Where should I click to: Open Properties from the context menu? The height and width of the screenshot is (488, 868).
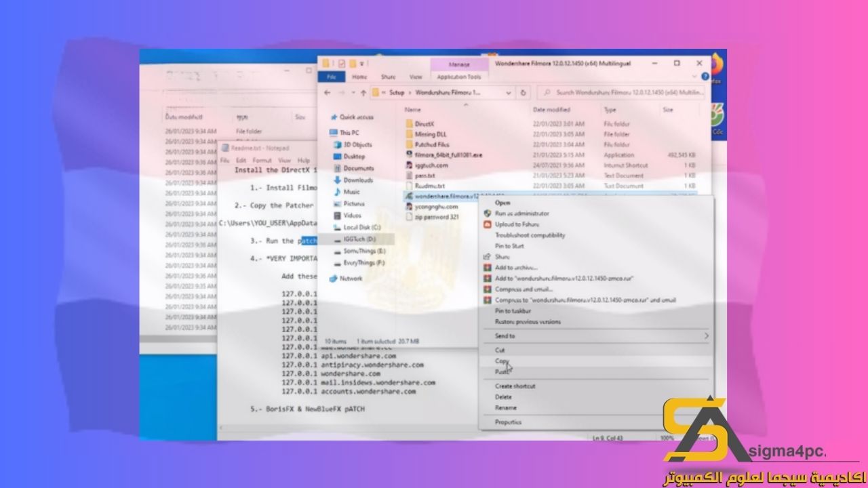(x=508, y=422)
